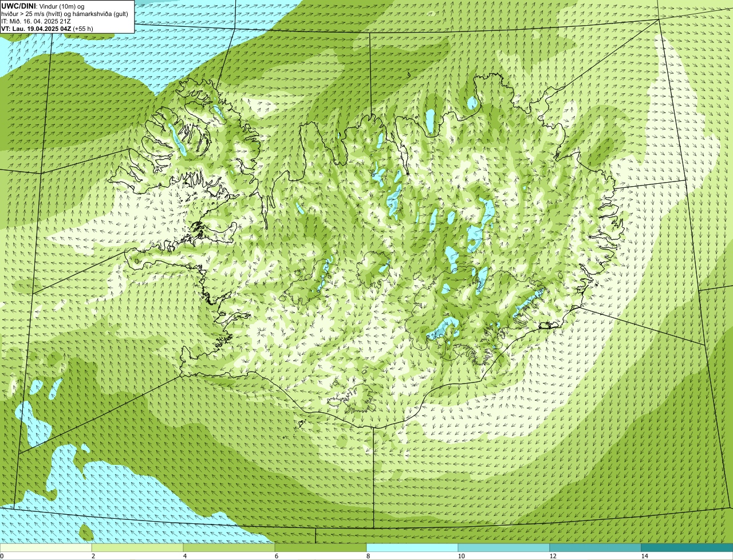This screenshot has height=560, width=733.
Task: Click the 6–8 m/s olive green legend swatch
Action: pyautogui.click(x=321, y=547)
